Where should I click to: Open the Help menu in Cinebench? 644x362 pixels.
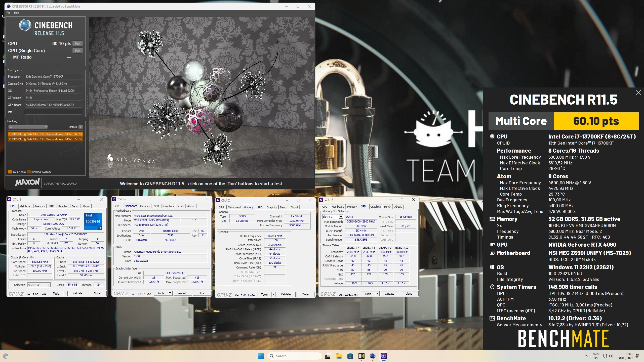[x=17, y=13]
